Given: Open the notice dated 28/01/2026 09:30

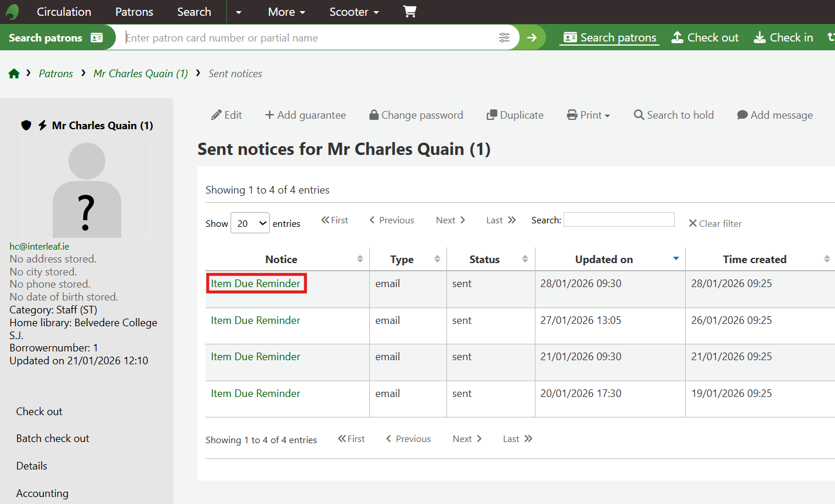Looking at the screenshot, I should [x=256, y=284].
